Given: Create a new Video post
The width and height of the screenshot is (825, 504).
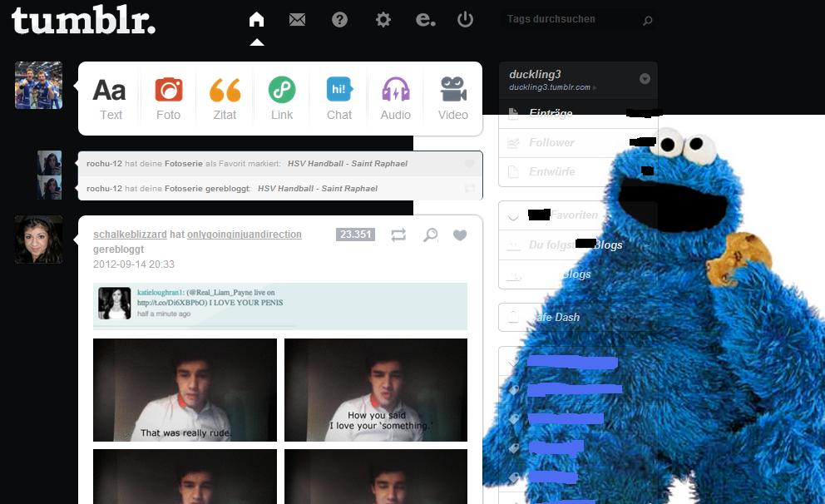Looking at the screenshot, I should [453, 99].
